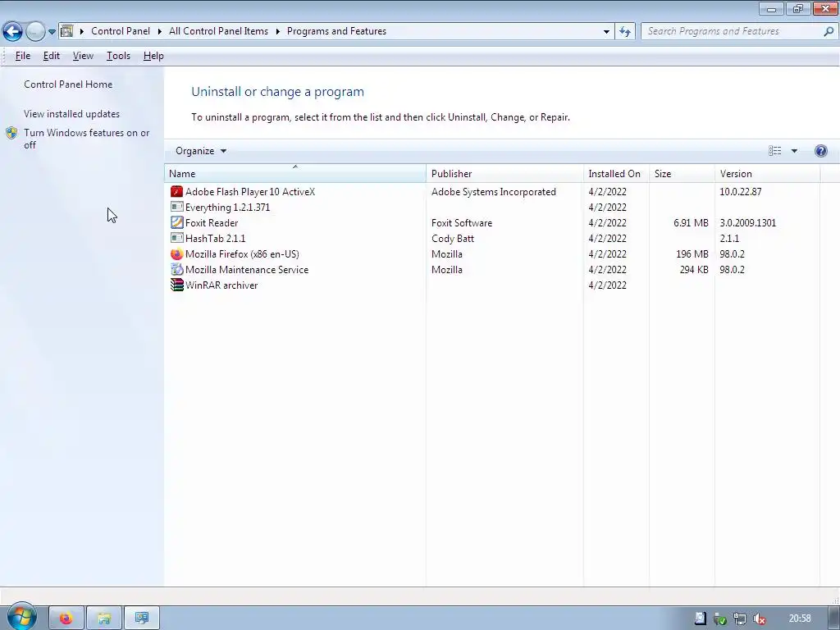Viewport: 840px width, 630px height.
Task: Click the green checkmark tray icon
Action: coord(720,619)
